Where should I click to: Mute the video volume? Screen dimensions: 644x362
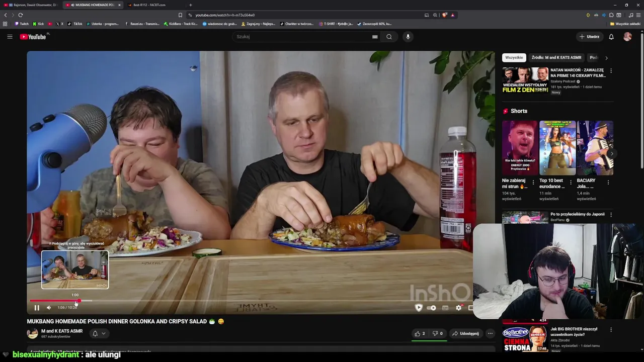pyautogui.click(x=49, y=308)
